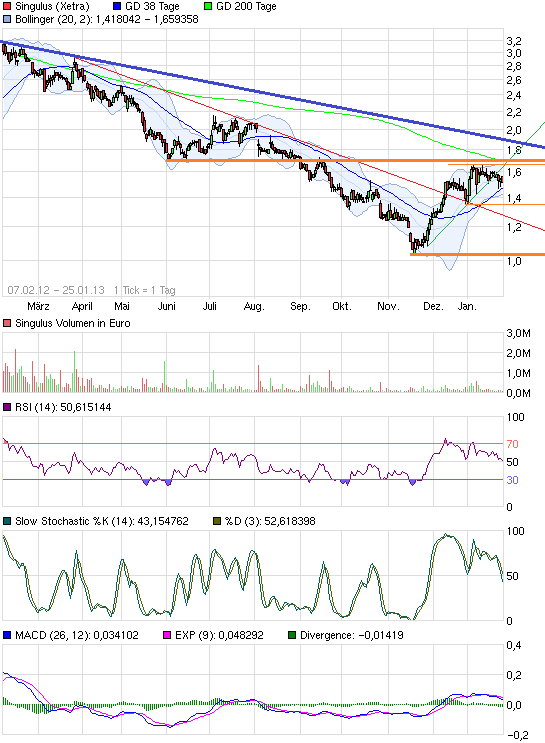
Task: Click the Aug. month axis label
Action: click(254, 307)
